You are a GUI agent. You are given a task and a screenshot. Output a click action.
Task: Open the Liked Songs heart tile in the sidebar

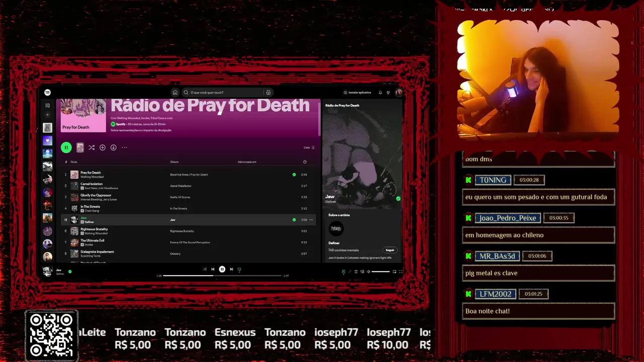[x=47, y=141]
